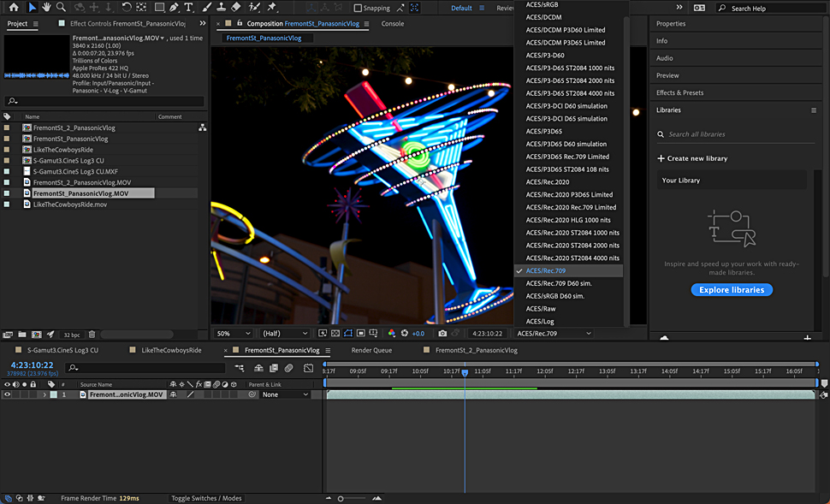The height and width of the screenshot is (504, 830).
Task: Toggle quality switch on Fremont layer
Action: pyautogui.click(x=190, y=394)
